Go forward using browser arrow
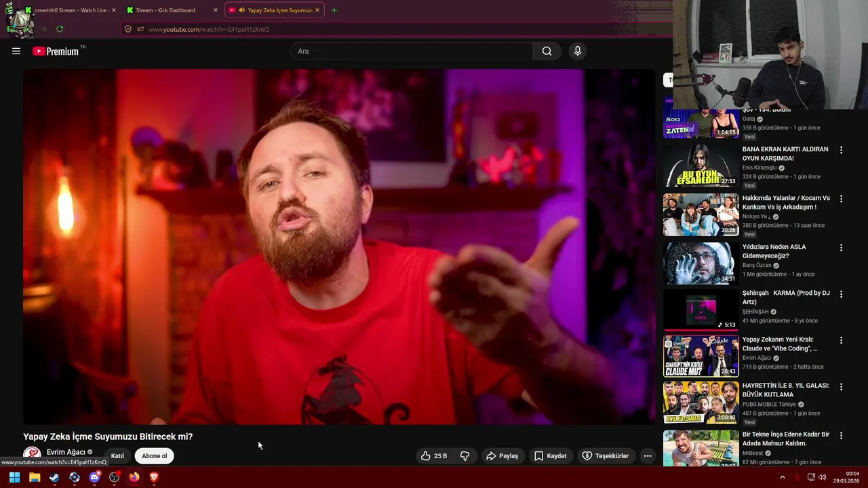 (x=43, y=29)
